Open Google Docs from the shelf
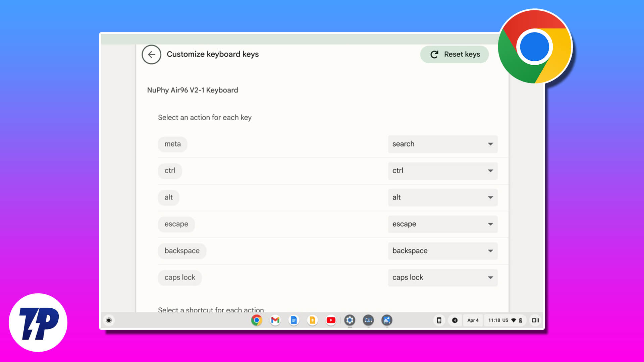644x362 pixels. (294, 320)
